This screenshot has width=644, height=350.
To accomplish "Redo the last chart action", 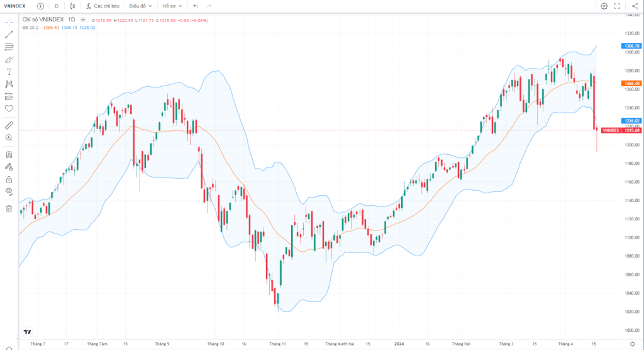I will [x=209, y=6].
